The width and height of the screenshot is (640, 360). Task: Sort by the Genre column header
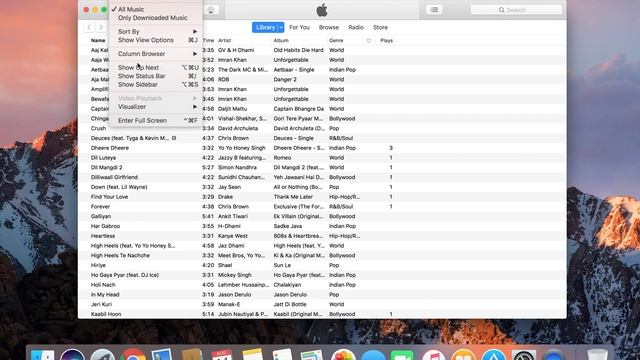(x=336, y=40)
